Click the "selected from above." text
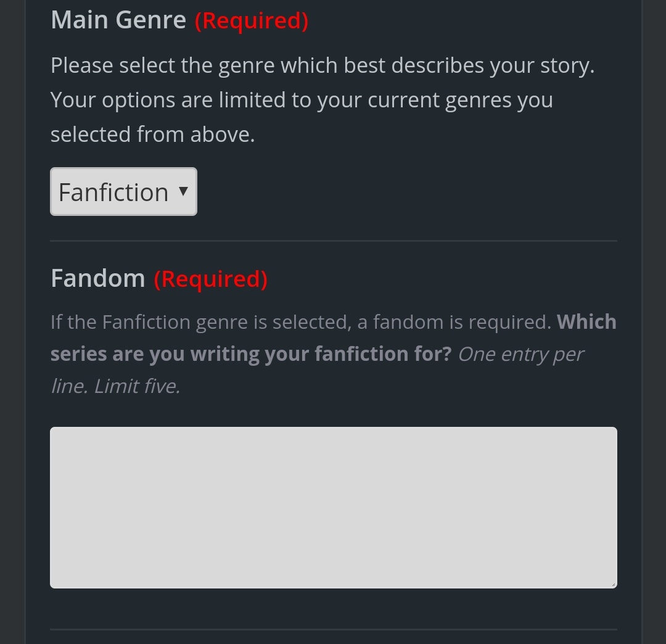The height and width of the screenshot is (644, 666). click(152, 134)
